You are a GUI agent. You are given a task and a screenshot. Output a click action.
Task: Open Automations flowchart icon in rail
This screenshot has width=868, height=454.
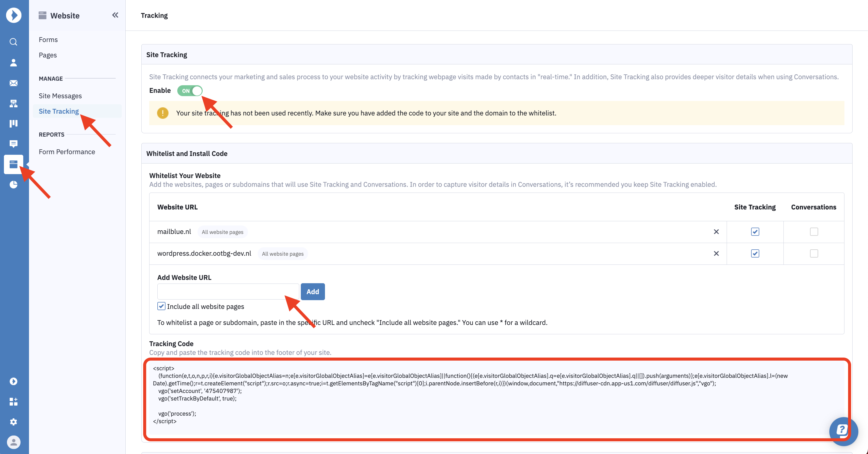pos(14,103)
